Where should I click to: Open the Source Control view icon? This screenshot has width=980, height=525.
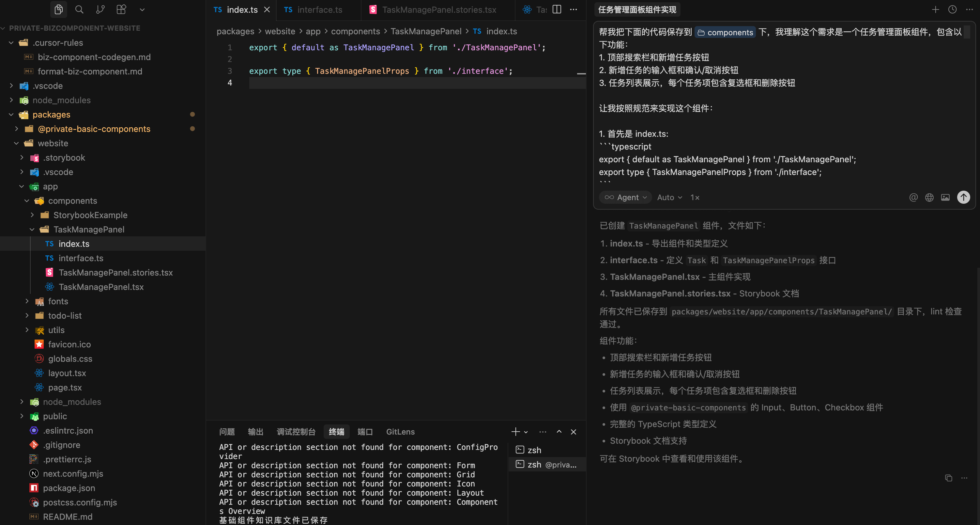click(100, 9)
